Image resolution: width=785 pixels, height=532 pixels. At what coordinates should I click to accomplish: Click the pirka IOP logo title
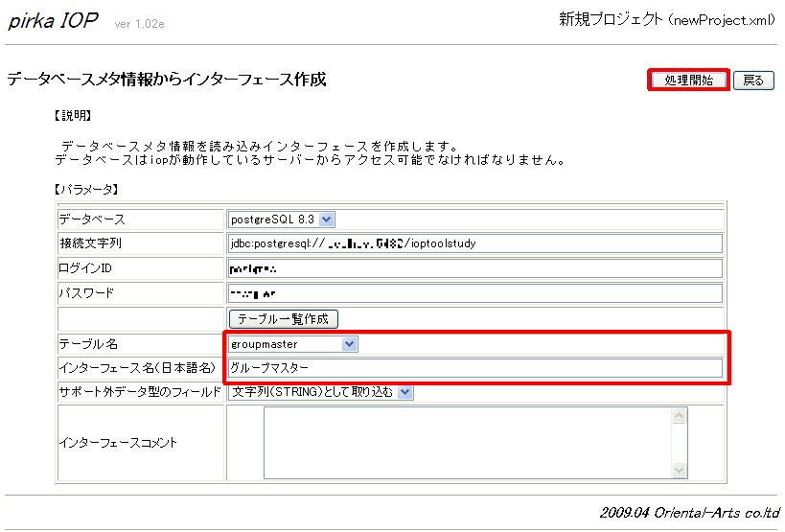pyautogui.click(x=53, y=21)
